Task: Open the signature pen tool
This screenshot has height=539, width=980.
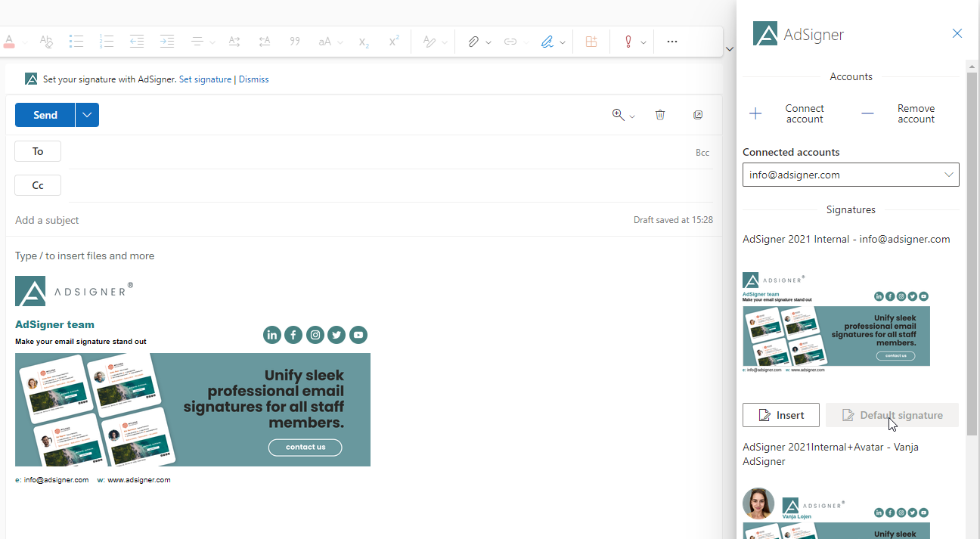Action: click(547, 42)
